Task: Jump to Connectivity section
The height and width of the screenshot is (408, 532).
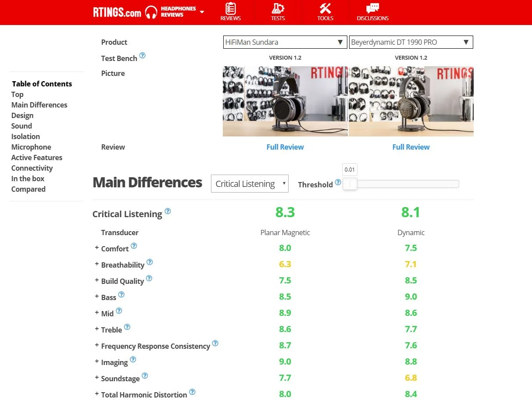Action: (32, 168)
